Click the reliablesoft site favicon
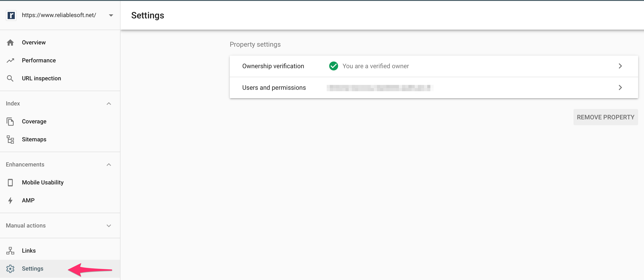The height and width of the screenshot is (280, 644). (x=11, y=15)
